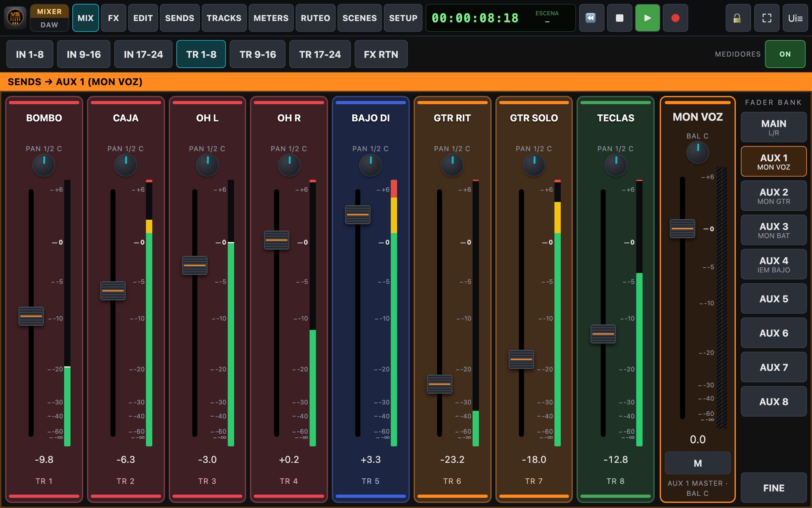Show the TR 9-16 channel bank
Image resolution: width=812 pixels, height=508 pixels.
(258, 54)
